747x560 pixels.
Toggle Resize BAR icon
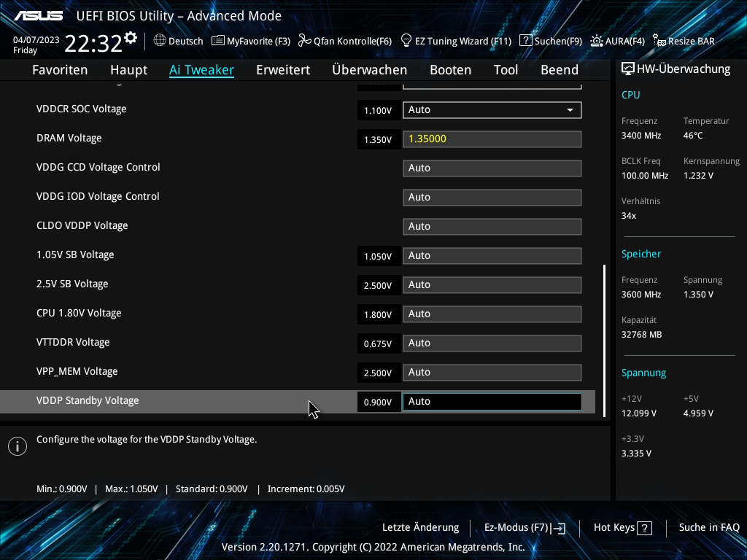point(659,41)
